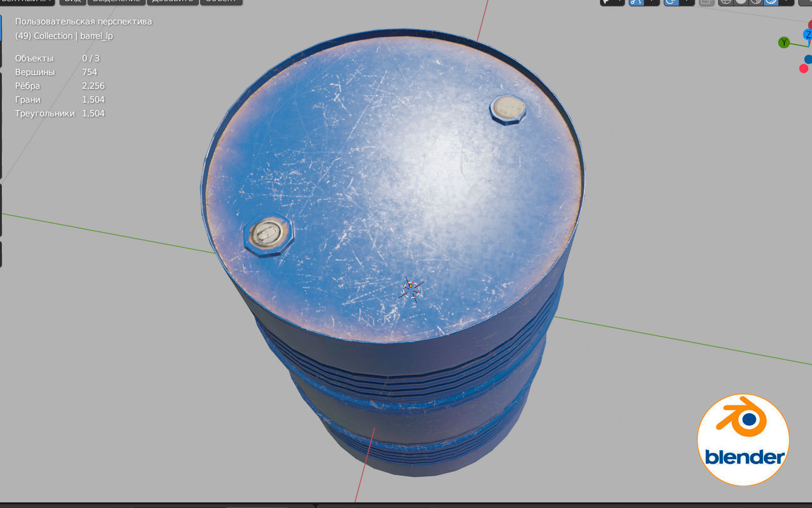
Task: Click the dark blue negative-axis gizmo dot
Action: tap(808, 59)
